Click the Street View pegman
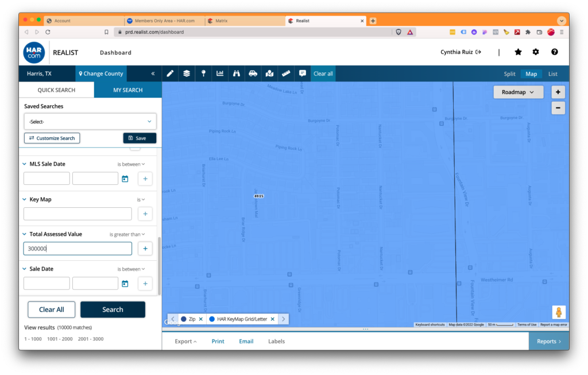Image resolution: width=588 pixels, height=375 pixels. 559,312
